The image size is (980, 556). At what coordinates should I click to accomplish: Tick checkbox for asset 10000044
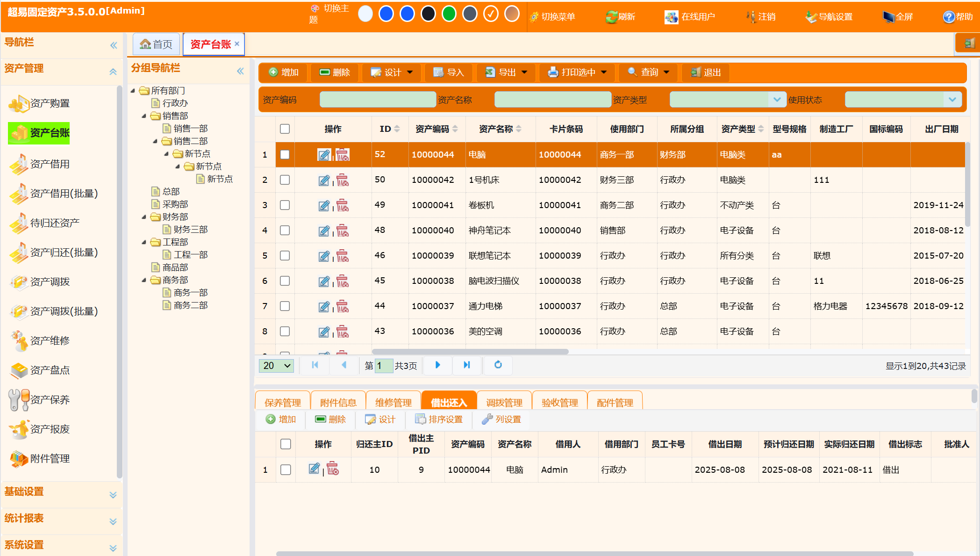click(x=285, y=155)
